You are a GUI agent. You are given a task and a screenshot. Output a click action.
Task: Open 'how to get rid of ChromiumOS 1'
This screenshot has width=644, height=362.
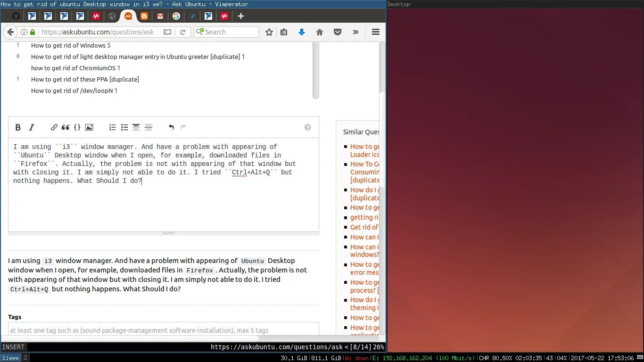[x=75, y=68]
